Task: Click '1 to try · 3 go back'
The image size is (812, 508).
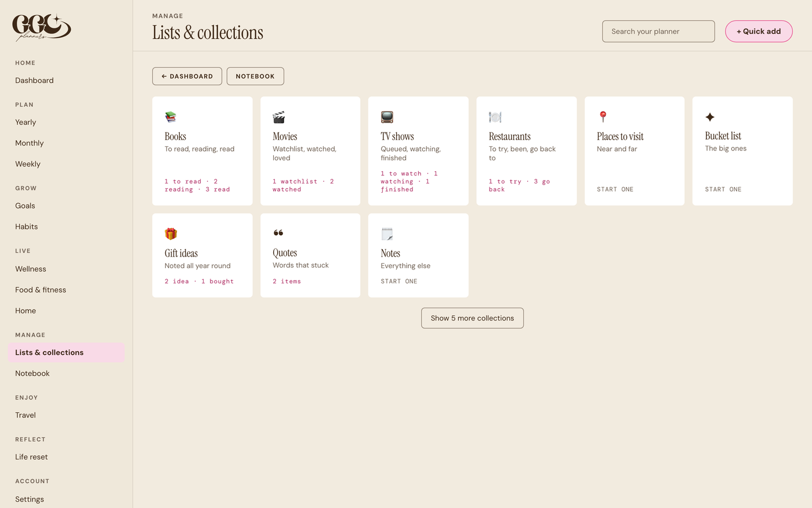Action: coord(519,185)
